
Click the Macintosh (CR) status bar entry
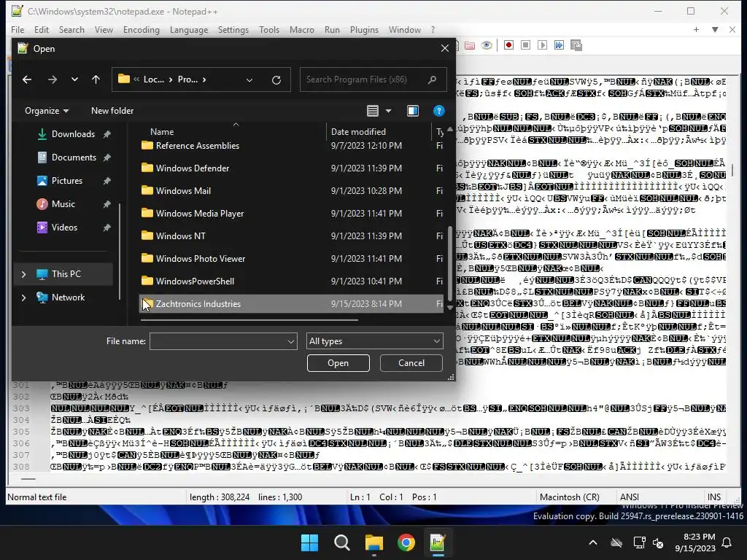[x=570, y=497]
